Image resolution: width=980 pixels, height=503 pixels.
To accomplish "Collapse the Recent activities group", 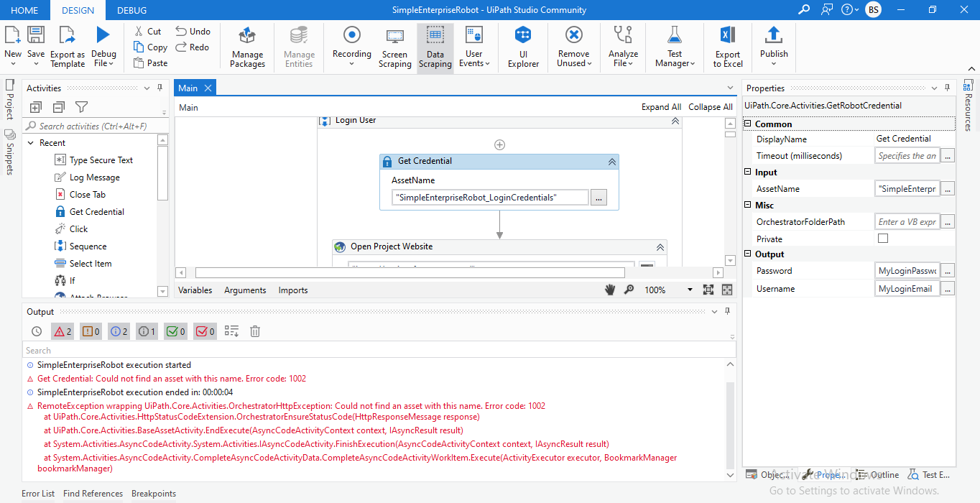I will (x=31, y=143).
